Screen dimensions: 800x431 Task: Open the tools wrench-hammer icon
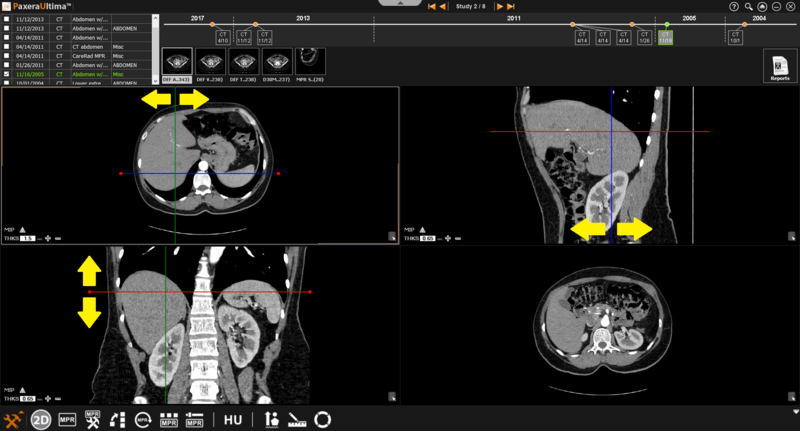tap(14, 420)
